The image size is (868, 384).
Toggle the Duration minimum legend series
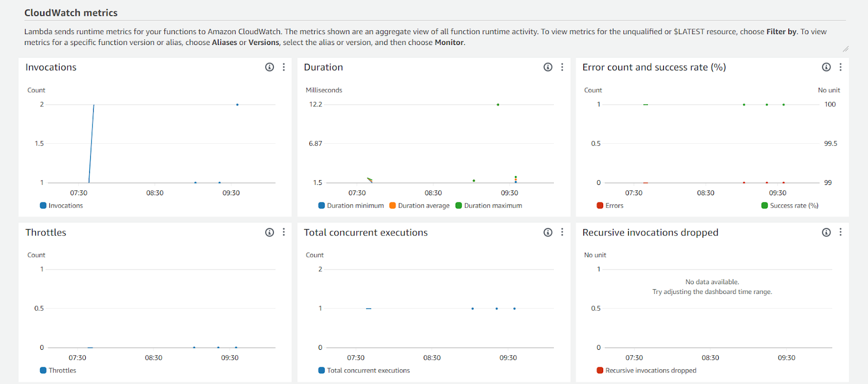tap(351, 206)
